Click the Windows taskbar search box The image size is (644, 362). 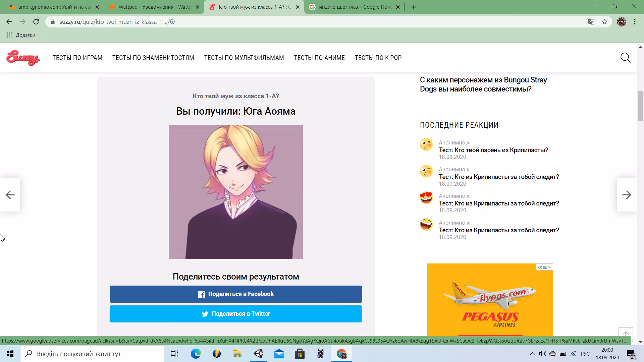click(92, 354)
